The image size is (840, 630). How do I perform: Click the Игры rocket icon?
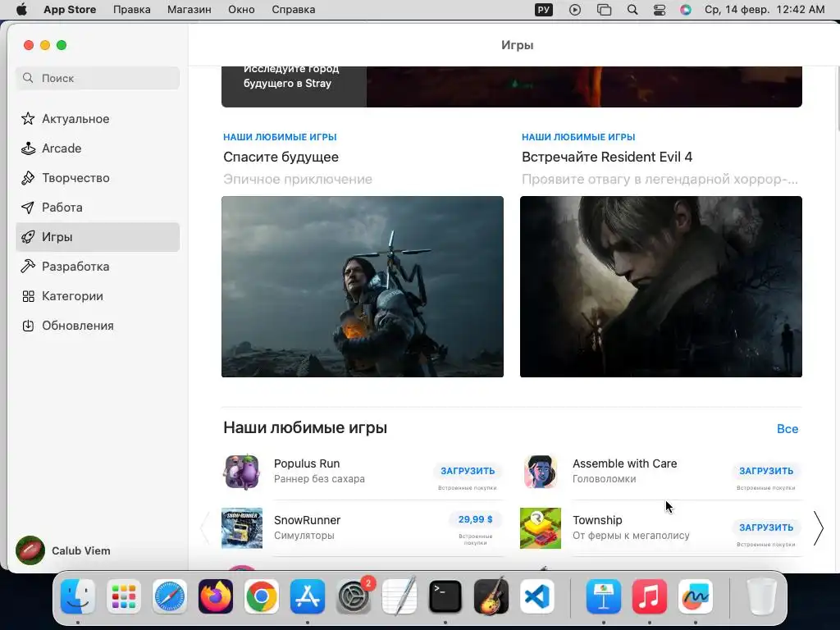pos(28,237)
